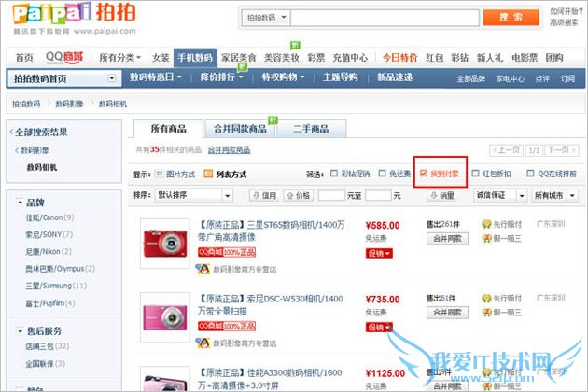Check the QQ在线排前 filter checkbox
The image size is (588, 392).
pyautogui.click(x=530, y=174)
